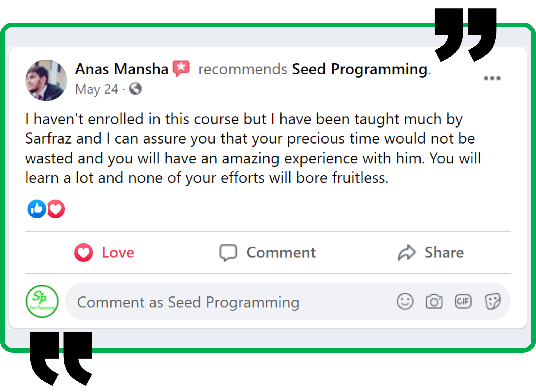Viewport: 536px width, 392px height.
Task: Focus the Comment as Seed Programming field
Action: [x=214, y=302]
